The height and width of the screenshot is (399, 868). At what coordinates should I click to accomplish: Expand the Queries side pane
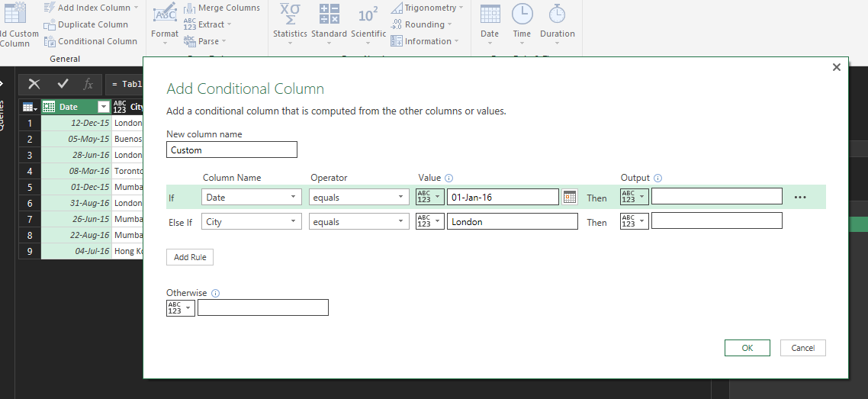(2, 84)
